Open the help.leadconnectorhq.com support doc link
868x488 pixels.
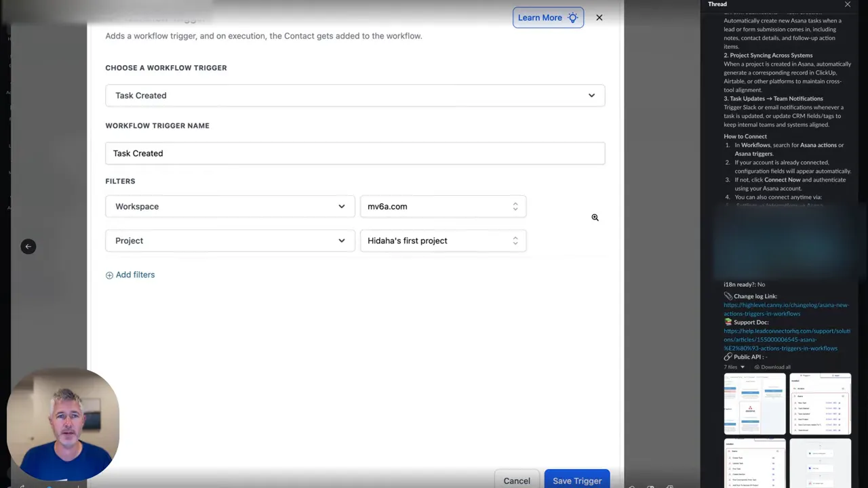[x=787, y=340]
